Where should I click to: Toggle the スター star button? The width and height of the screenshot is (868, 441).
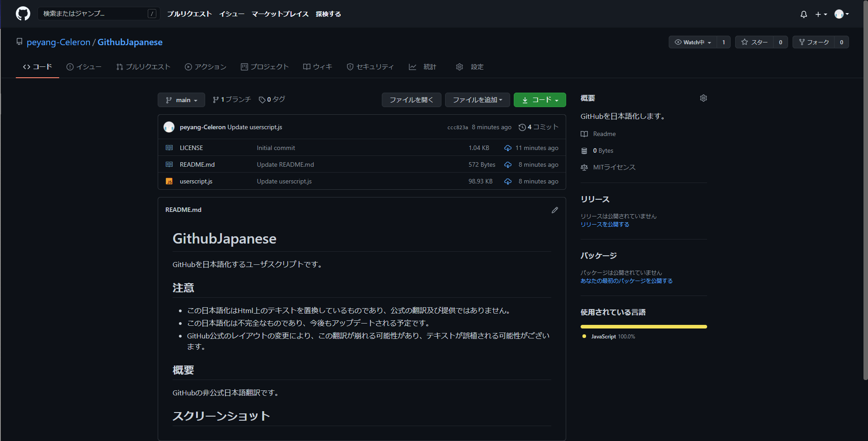(x=755, y=42)
